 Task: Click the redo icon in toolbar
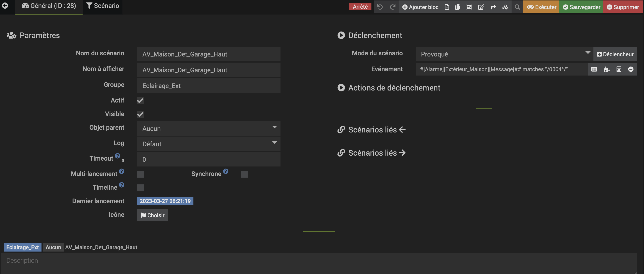click(393, 7)
